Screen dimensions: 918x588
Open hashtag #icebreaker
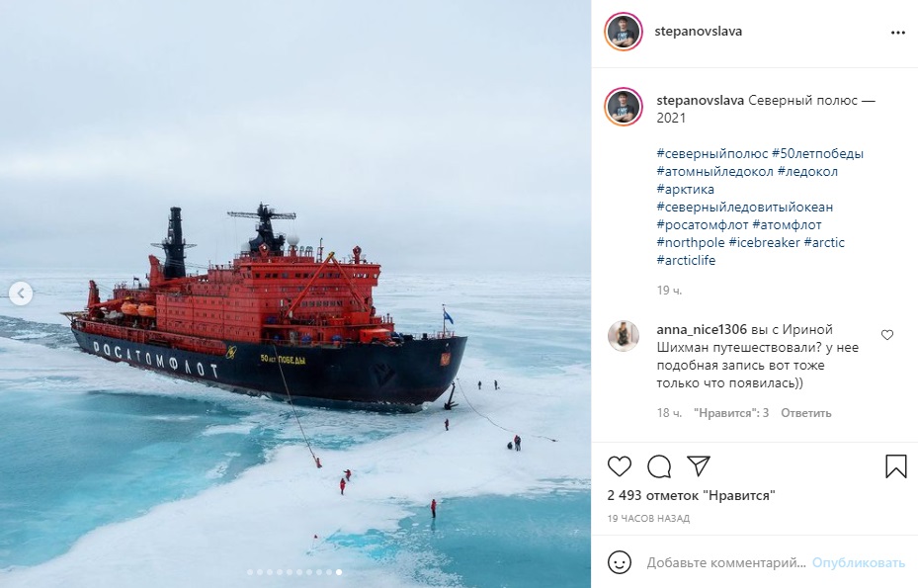[764, 242]
